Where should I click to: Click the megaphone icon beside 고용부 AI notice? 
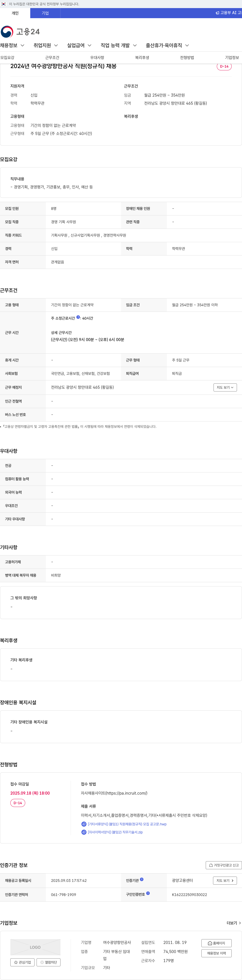[x=217, y=13]
